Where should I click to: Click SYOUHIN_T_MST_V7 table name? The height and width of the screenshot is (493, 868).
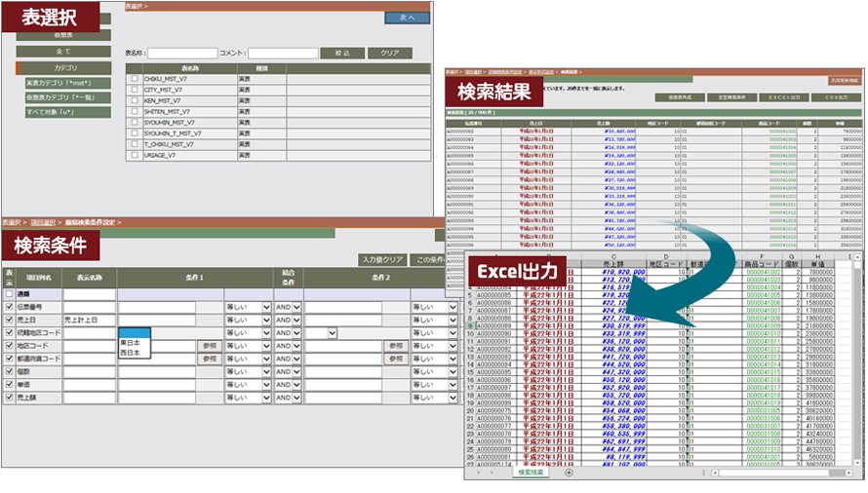point(173,133)
